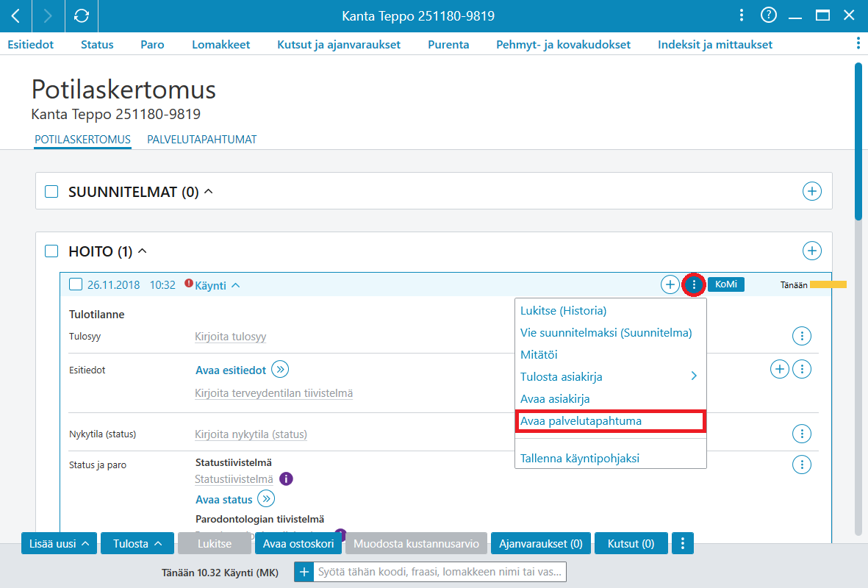Collapse the SUUNNITELMAT section chevron

click(x=209, y=192)
